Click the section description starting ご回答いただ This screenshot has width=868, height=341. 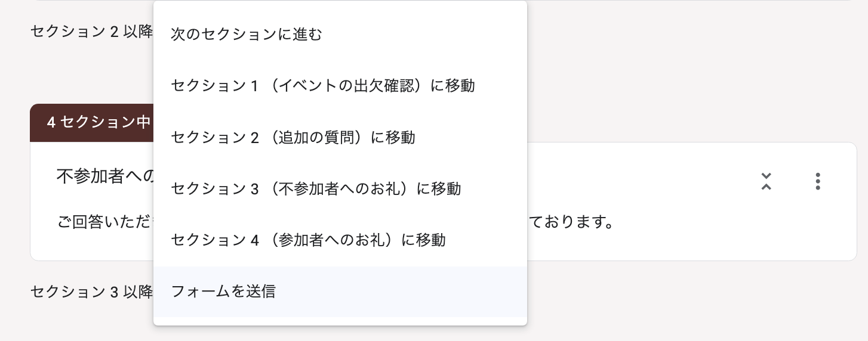click(105, 222)
